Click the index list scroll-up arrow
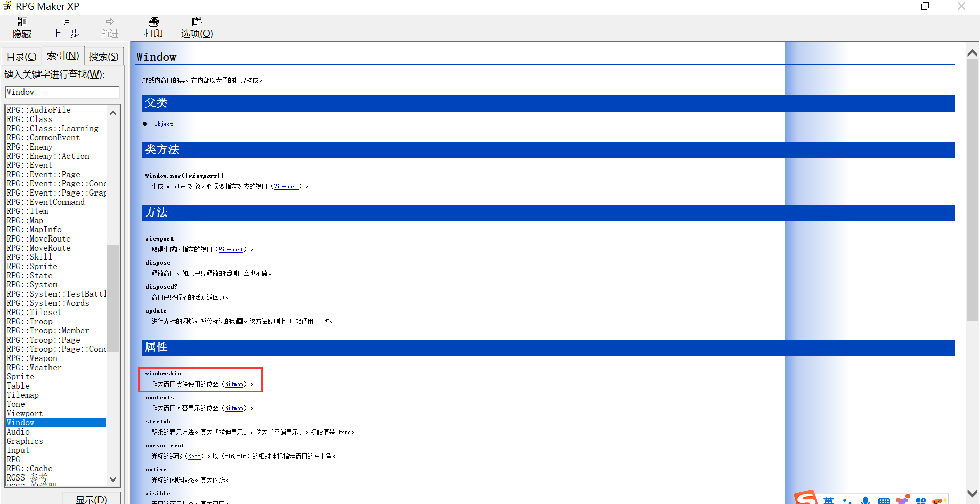 pyautogui.click(x=113, y=112)
